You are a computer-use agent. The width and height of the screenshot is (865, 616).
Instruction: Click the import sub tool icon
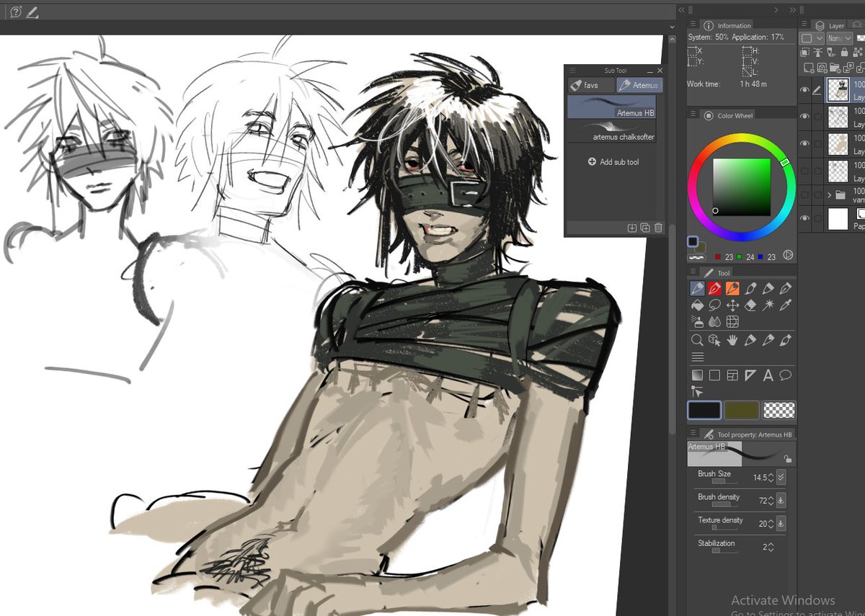tap(632, 228)
